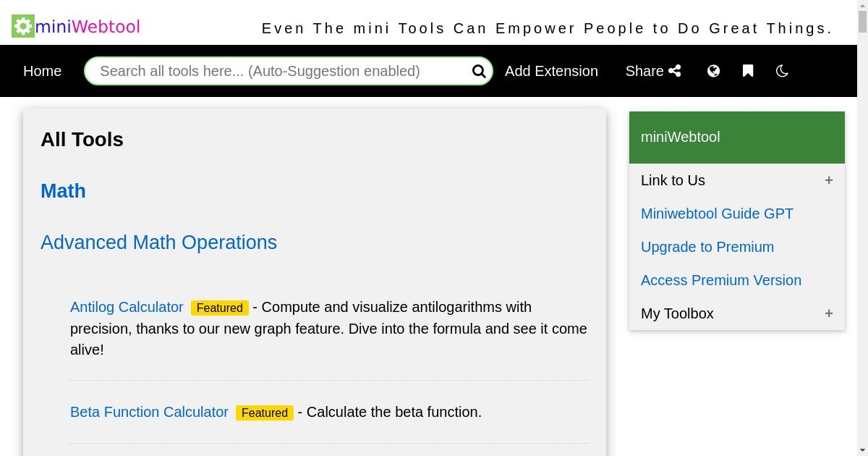Viewport: 868px width, 456px height.
Task: Open the Beta Function Calculator link
Action: click(149, 412)
